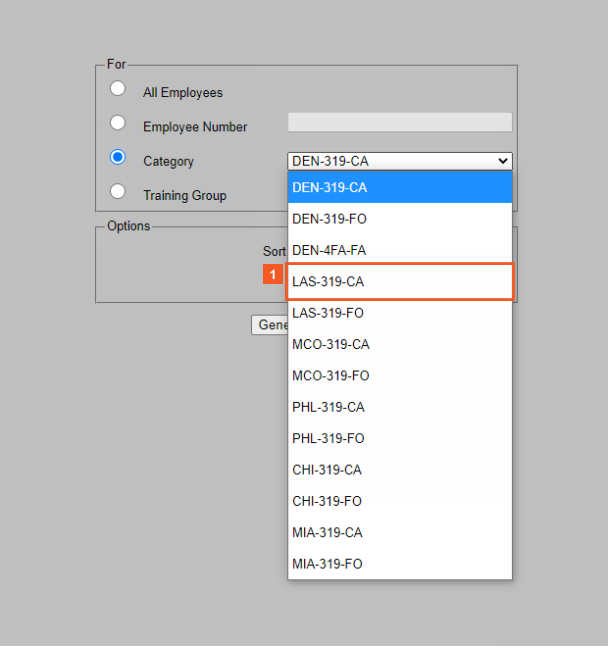The height and width of the screenshot is (647, 608).
Task: Choose PHL-319-CA from the dropdown list
Action: coord(400,407)
